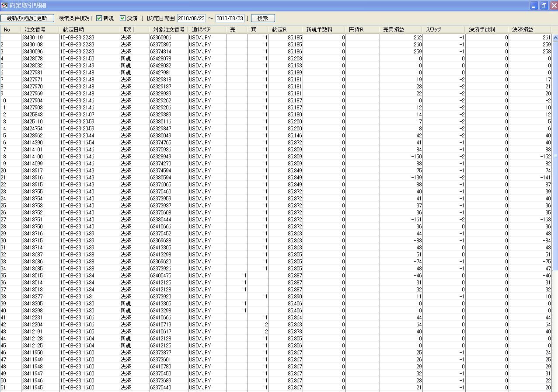Select order number 63413751 cell

pos(40,220)
